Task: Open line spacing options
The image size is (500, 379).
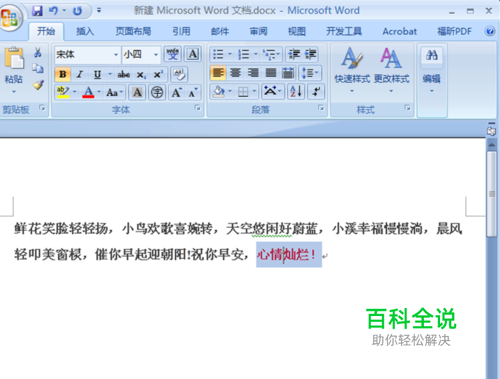Action: (310, 73)
